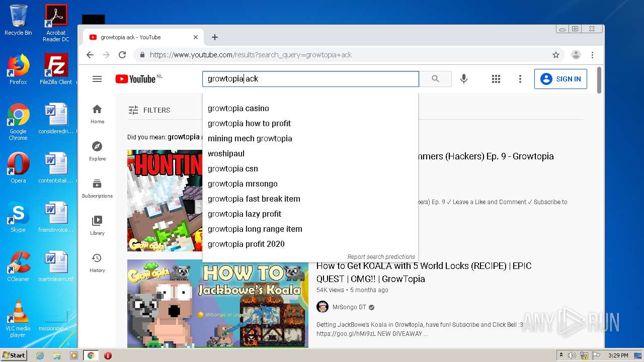Visit the MrSongo GT channel name
Viewport: 644px width, 362px height.
(x=349, y=307)
